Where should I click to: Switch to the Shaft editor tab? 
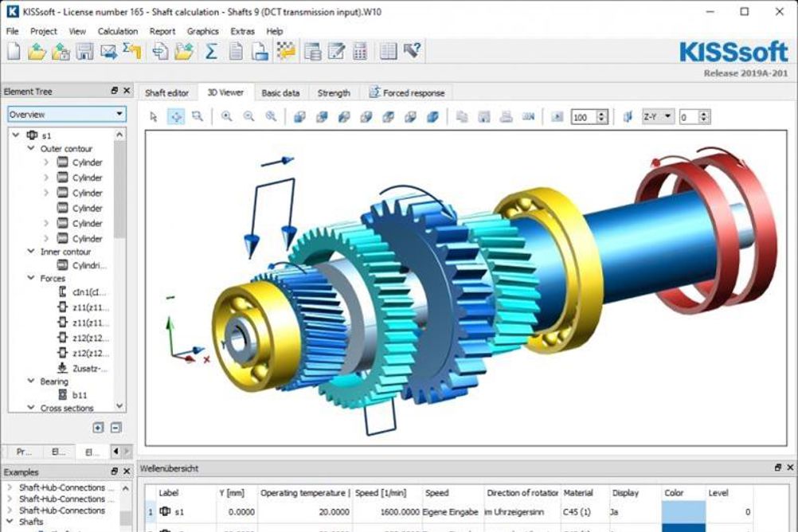tap(166, 92)
